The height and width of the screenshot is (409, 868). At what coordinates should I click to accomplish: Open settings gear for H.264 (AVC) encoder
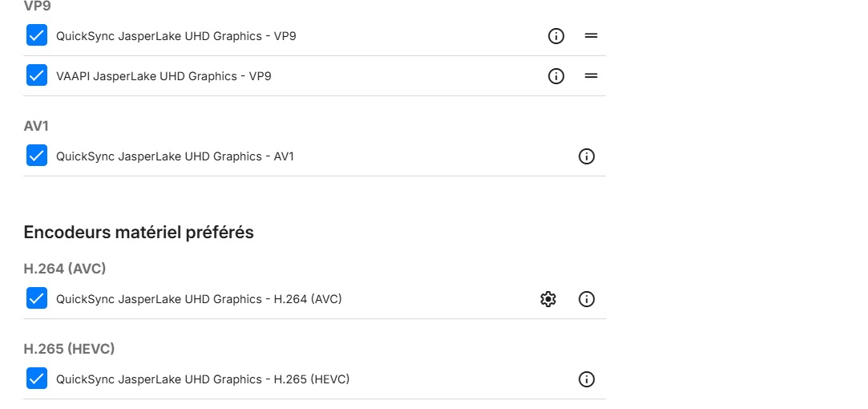(x=548, y=299)
